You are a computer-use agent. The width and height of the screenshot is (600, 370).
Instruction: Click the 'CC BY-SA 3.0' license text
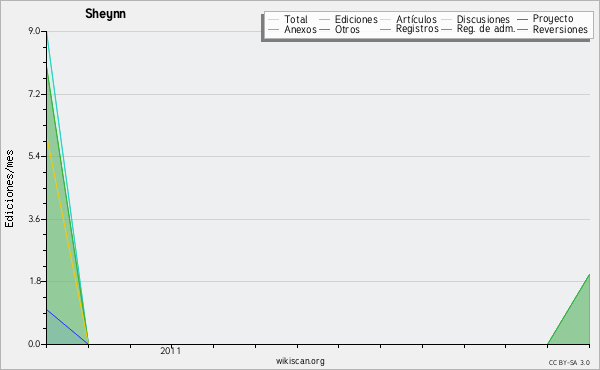click(x=569, y=362)
